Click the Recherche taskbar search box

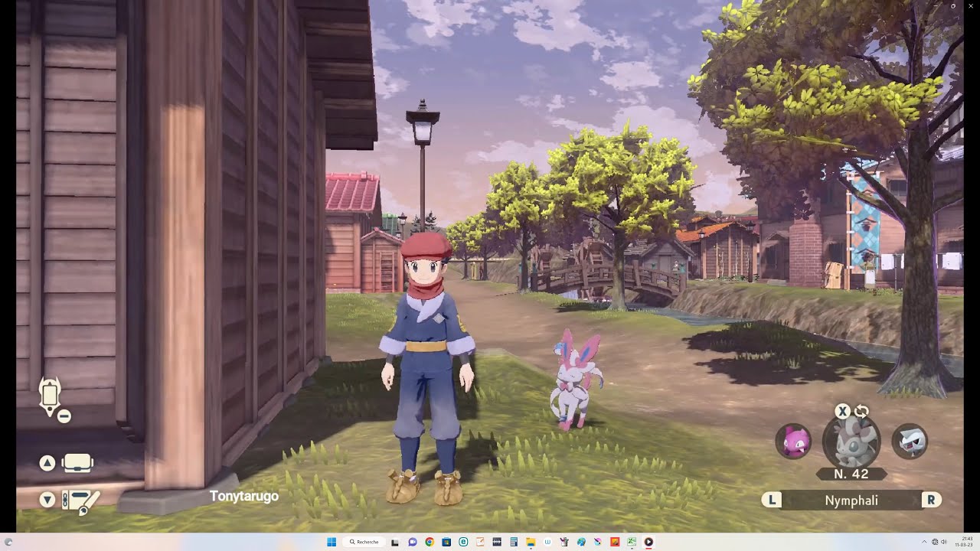tap(364, 542)
